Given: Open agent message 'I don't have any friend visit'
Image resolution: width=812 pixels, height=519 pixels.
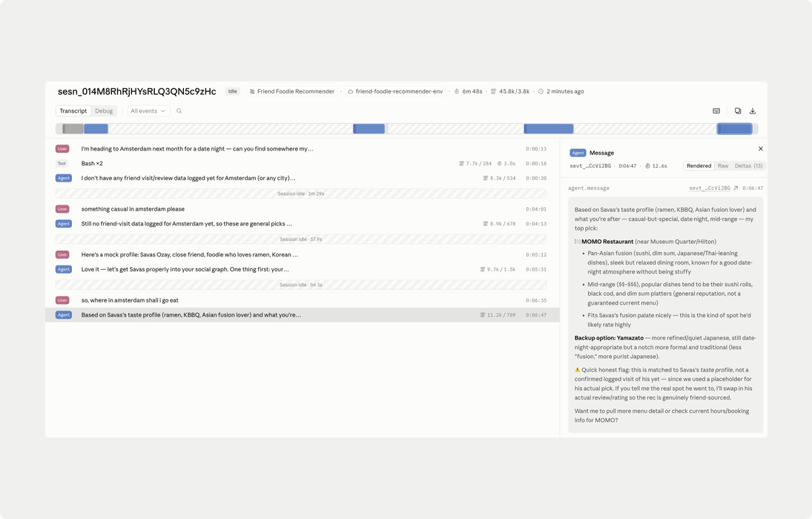Looking at the screenshot, I should coord(302,178).
